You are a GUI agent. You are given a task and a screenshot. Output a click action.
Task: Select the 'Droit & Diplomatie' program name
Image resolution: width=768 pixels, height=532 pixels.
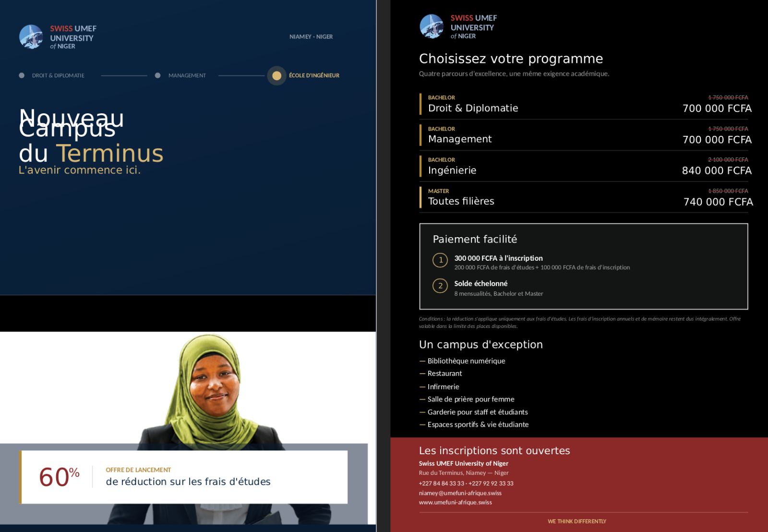(473, 108)
